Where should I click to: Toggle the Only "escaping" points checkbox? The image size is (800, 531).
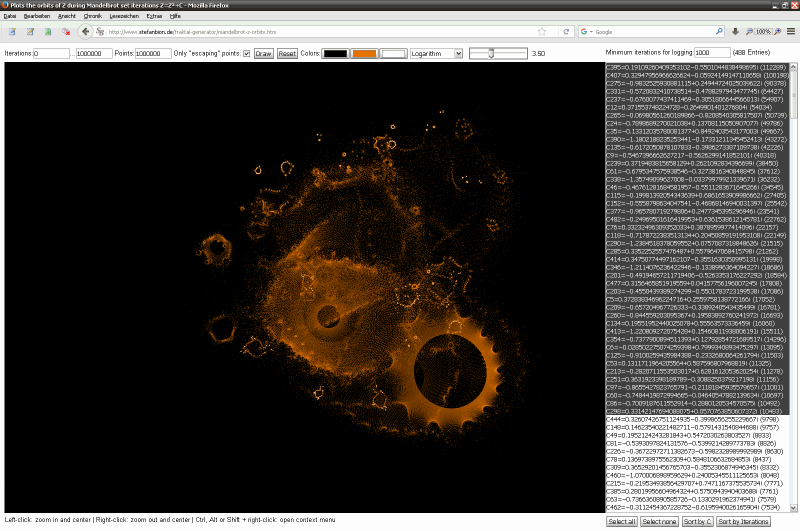coord(246,52)
